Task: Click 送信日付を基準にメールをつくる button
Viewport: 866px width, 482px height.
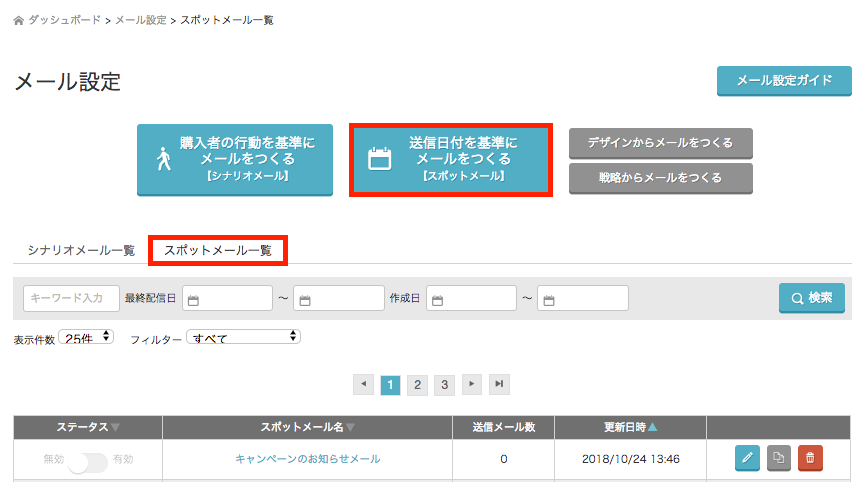Action: (450, 159)
